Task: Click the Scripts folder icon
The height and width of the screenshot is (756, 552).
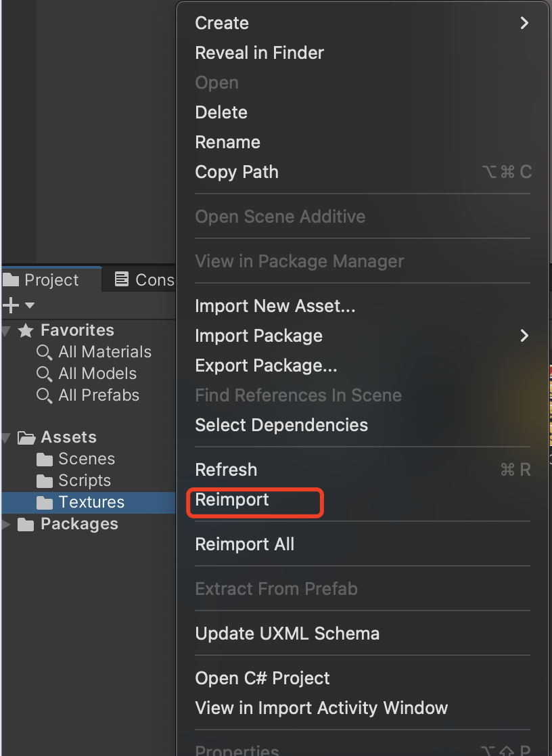Action: coord(45,481)
